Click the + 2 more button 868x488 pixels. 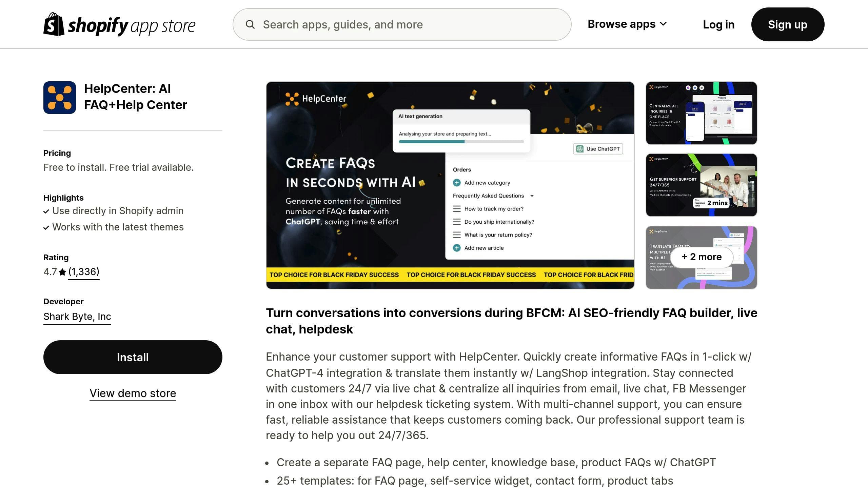pos(702,257)
